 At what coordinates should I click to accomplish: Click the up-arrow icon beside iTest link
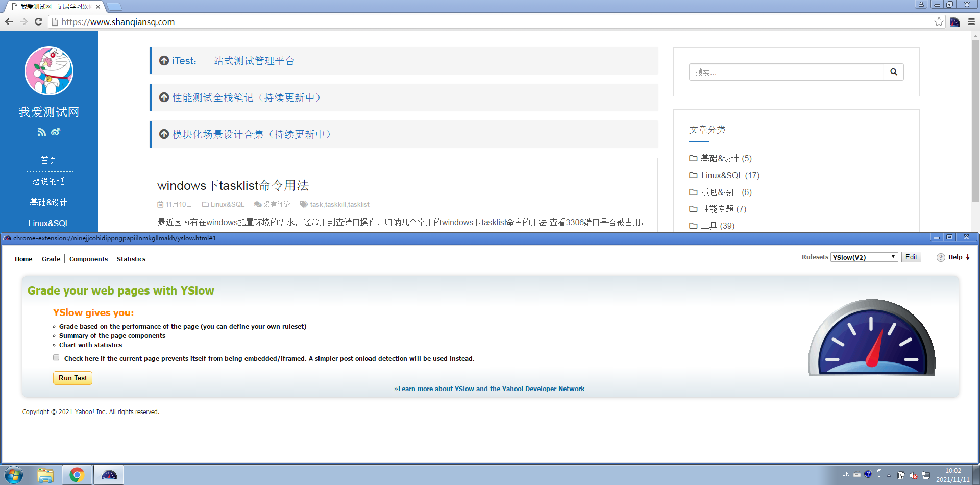click(x=164, y=61)
